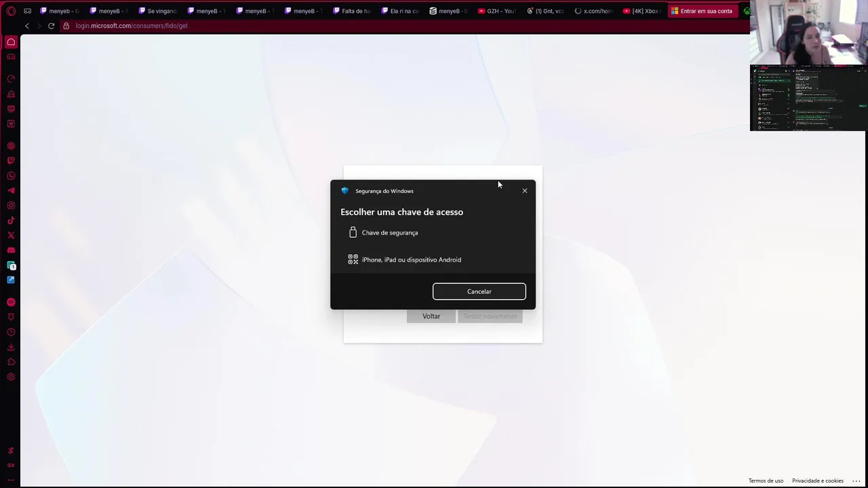
Task: Click the browser forward arrow
Action: (x=39, y=26)
